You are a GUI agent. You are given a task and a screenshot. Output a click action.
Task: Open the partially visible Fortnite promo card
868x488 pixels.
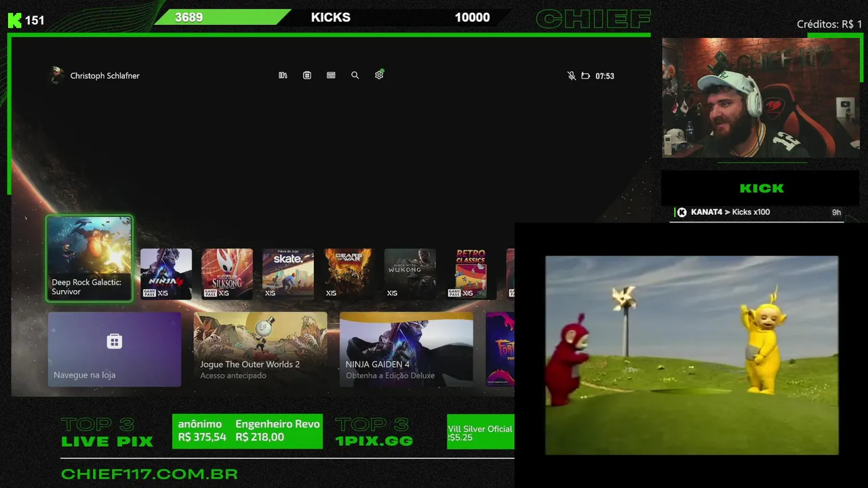pos(500,349)
